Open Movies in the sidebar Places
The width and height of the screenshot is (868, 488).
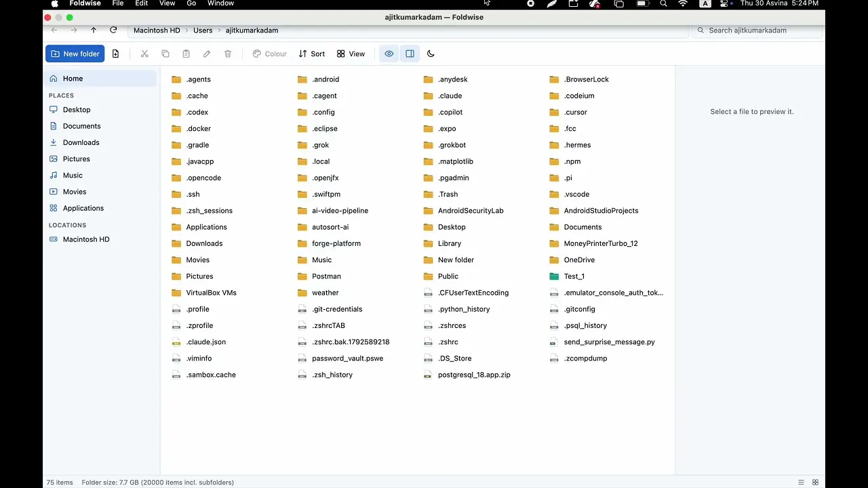(x=100, y=192)
